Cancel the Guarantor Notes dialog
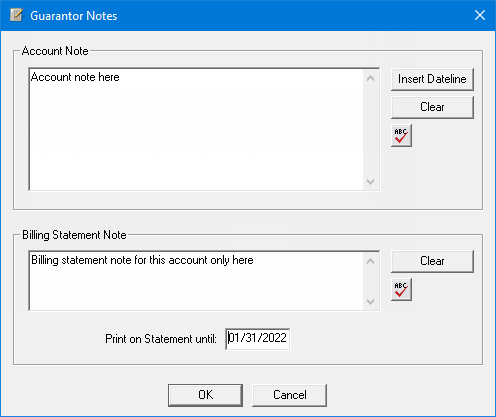This screenshot has height=417, width=496. click(x=289, y=395)
